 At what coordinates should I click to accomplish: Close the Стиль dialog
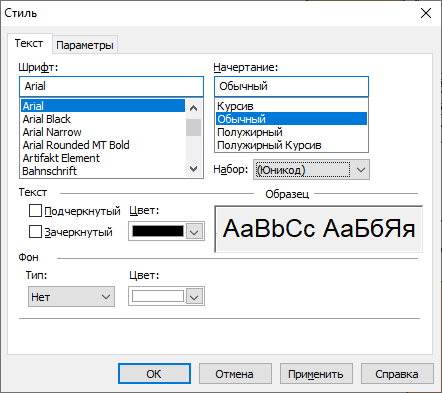[426, 13]
